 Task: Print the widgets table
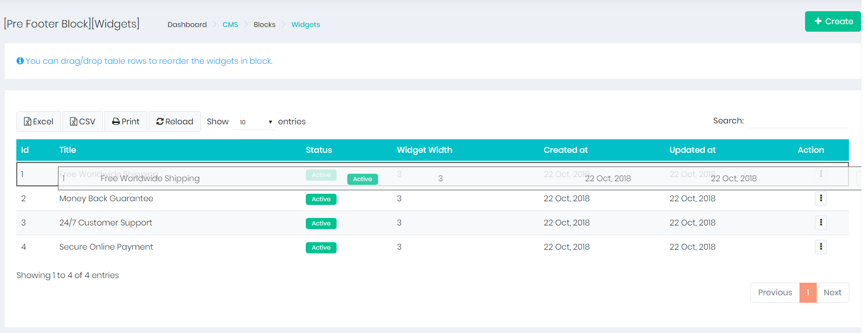pos(126,122)
